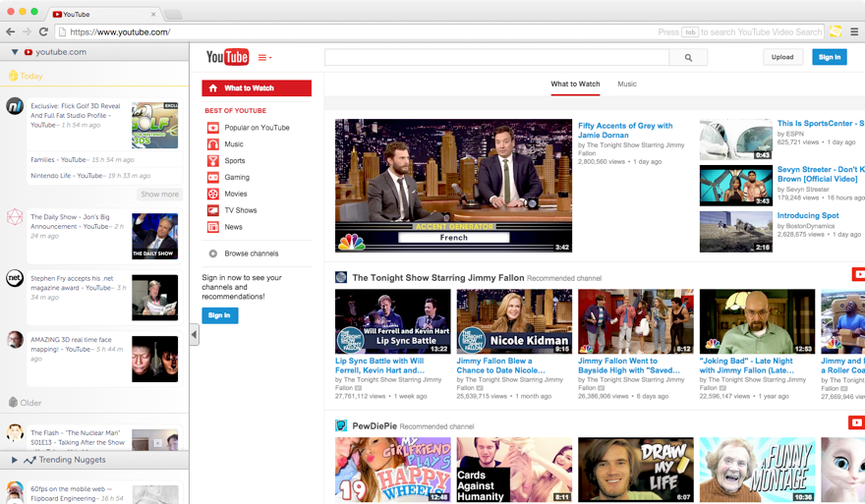Play the Cards Against Humanity video
Screen dimensions: 865x504
coord(514,470)
